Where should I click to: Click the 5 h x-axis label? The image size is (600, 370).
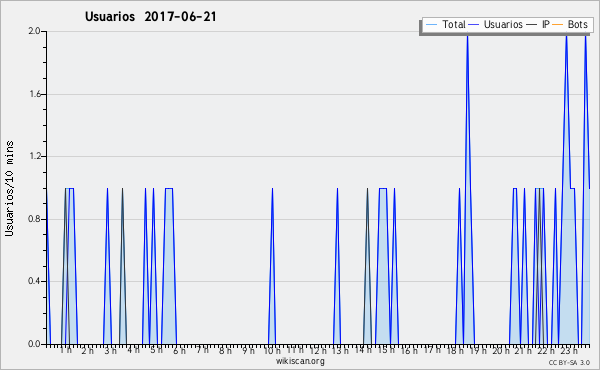pyautogui.click(x=157, y=350)
